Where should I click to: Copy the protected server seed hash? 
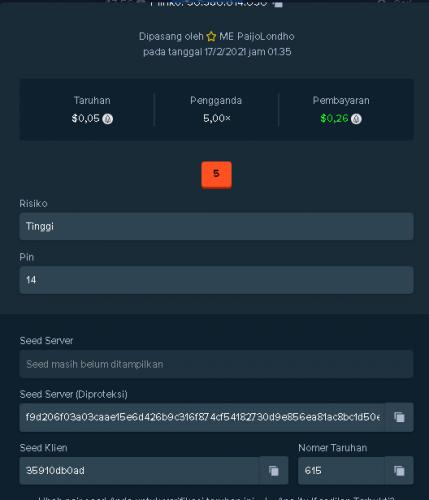tap(399, 417)
